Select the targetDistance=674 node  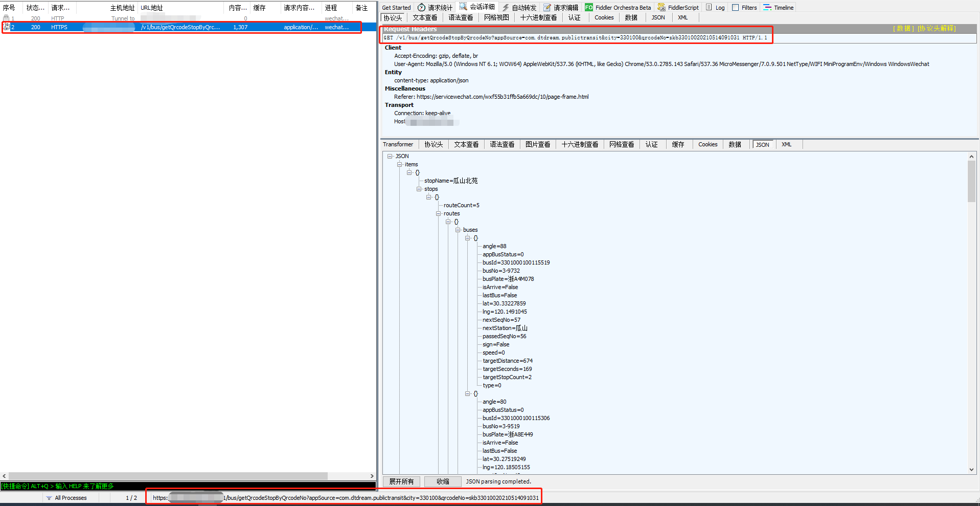click(x=507, y=361)
